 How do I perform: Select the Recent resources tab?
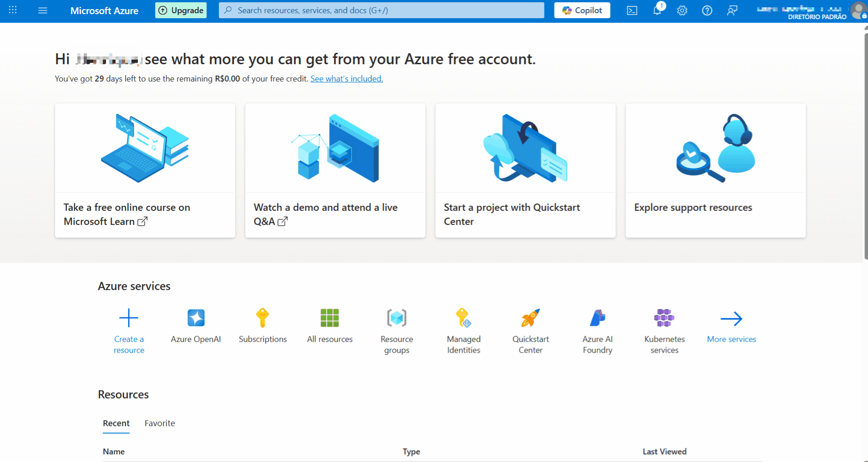[116, 423]
